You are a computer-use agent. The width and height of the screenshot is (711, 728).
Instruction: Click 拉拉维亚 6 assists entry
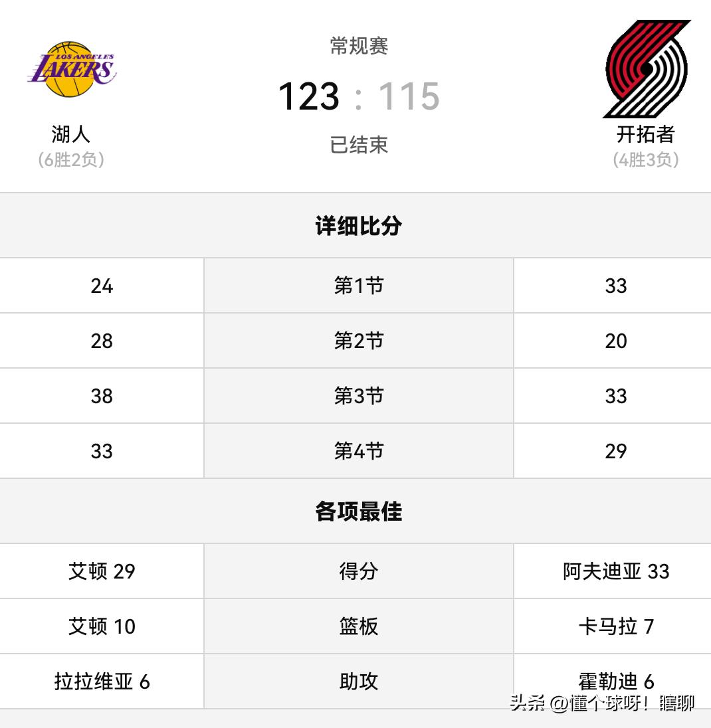101,680
